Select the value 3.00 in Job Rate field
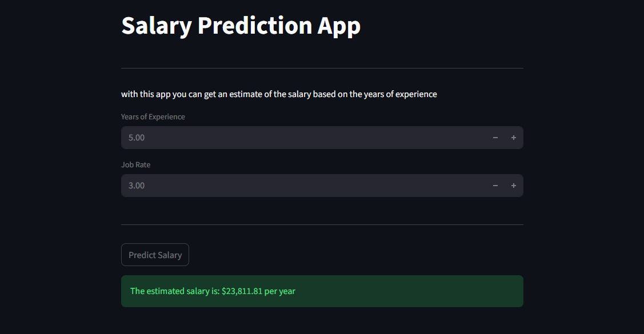The image size is (644, 334). (x=136, y=185)
